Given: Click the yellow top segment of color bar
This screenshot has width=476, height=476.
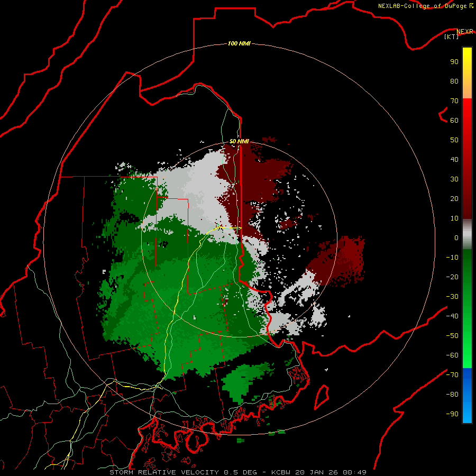Looking at the screenshot, I should (x=467, y=73).
